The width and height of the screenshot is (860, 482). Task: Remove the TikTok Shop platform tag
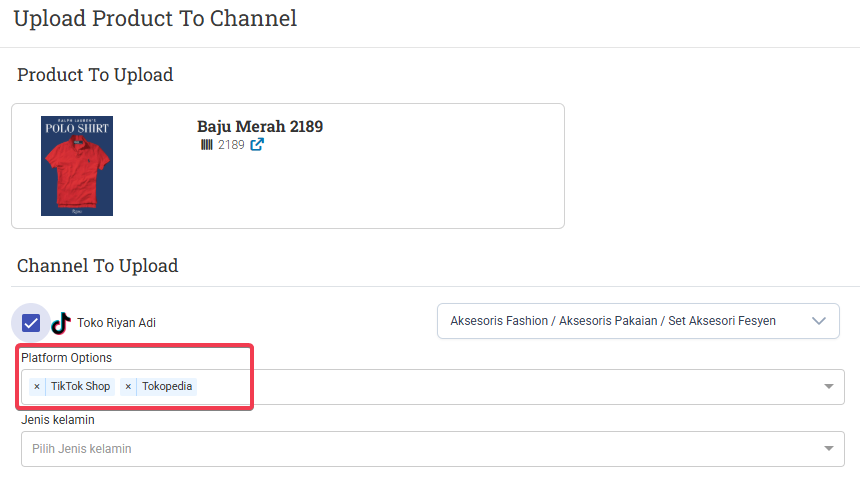pyautogui.click(x=37, y=386)
